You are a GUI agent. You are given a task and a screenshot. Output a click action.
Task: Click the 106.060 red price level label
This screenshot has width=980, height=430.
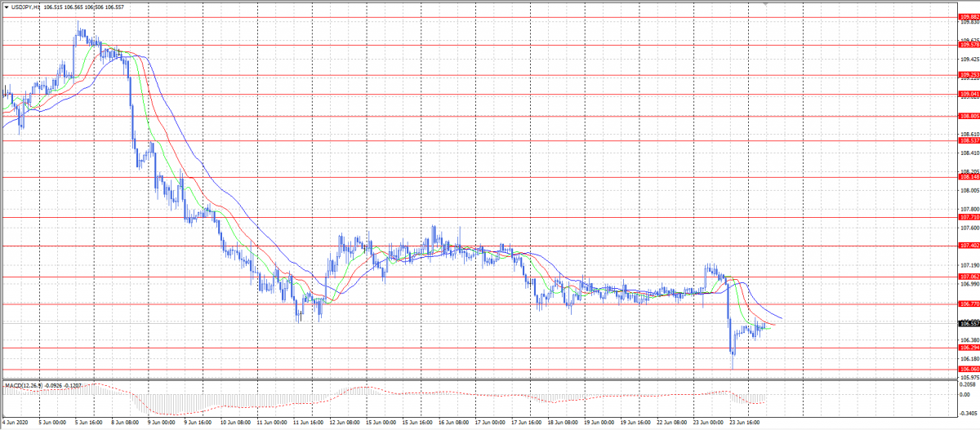(x=969, y=369)
